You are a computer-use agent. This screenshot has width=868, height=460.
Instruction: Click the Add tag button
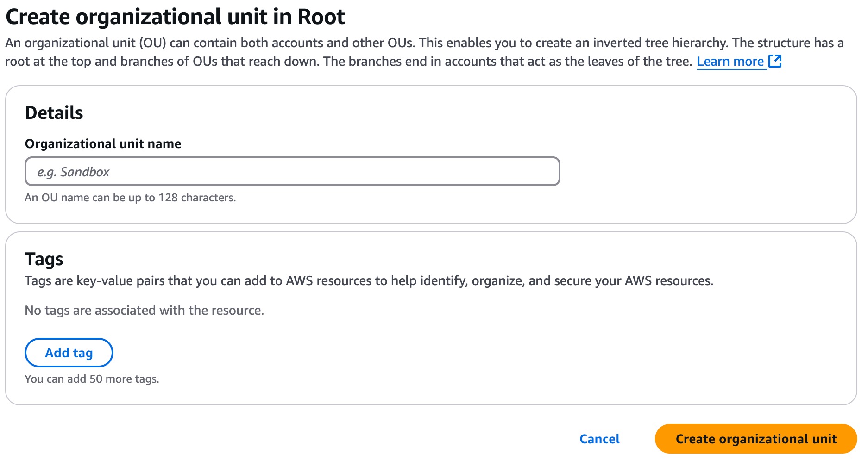point(69,353)
